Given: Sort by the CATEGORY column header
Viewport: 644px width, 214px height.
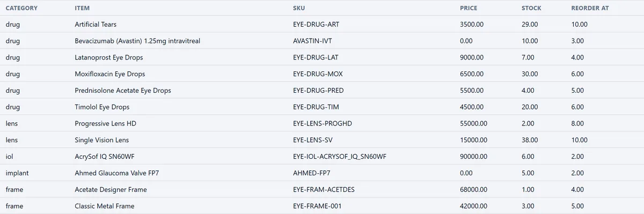Looking at the screenshot, I should [x=21, y=8].
